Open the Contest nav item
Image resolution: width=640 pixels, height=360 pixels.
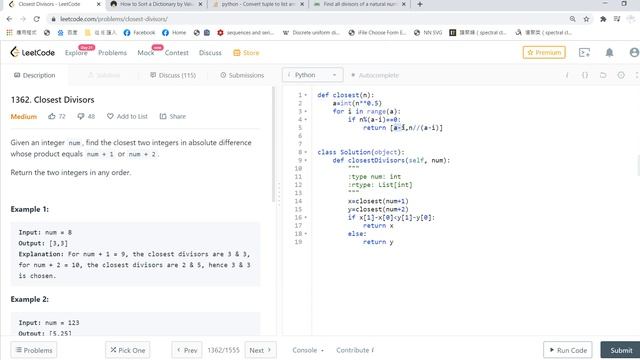[x=176, y=53]
